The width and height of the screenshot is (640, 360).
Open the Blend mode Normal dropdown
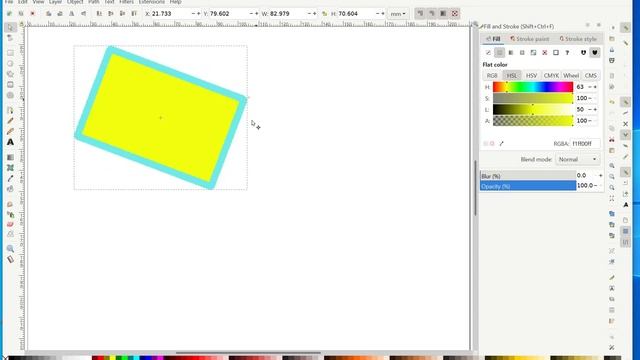[x=577, y=159]
